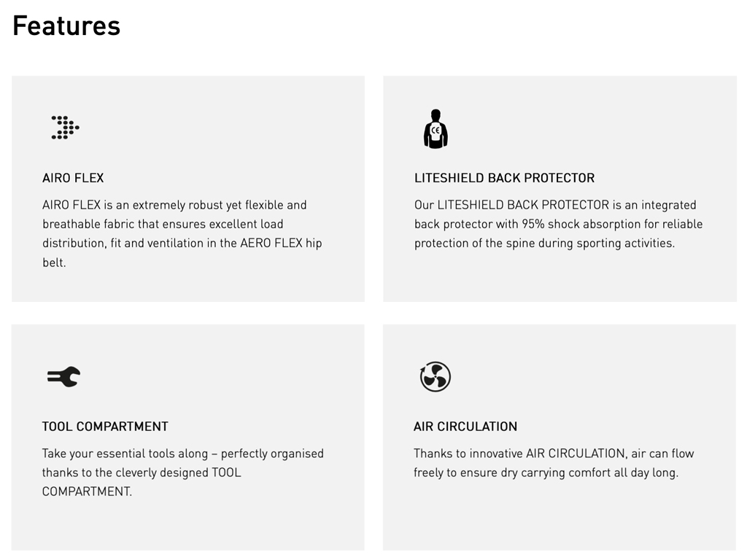This screenshot has height=560, width=747.
Task: Select the AIRO FLEX feature title
Action: (73, 178)
